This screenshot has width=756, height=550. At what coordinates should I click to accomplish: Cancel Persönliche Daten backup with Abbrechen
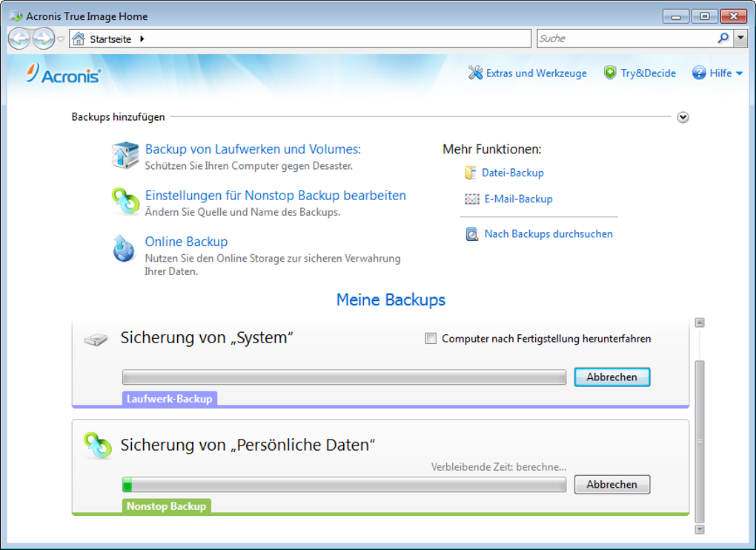(x=611, y=485)
